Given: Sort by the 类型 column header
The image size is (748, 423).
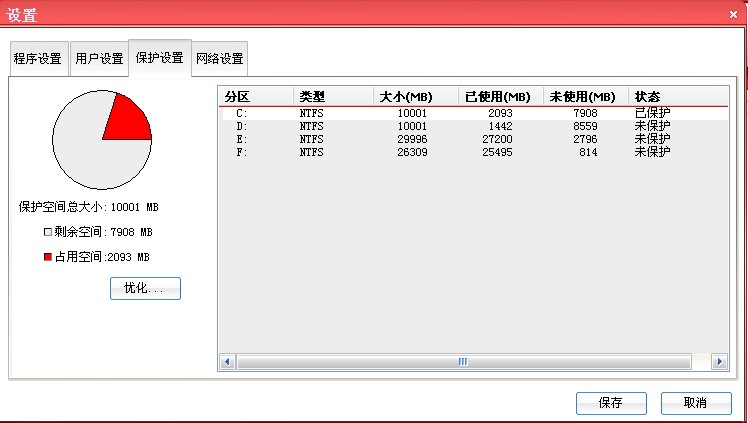Looking at the screenshot, I should [333, 97].
